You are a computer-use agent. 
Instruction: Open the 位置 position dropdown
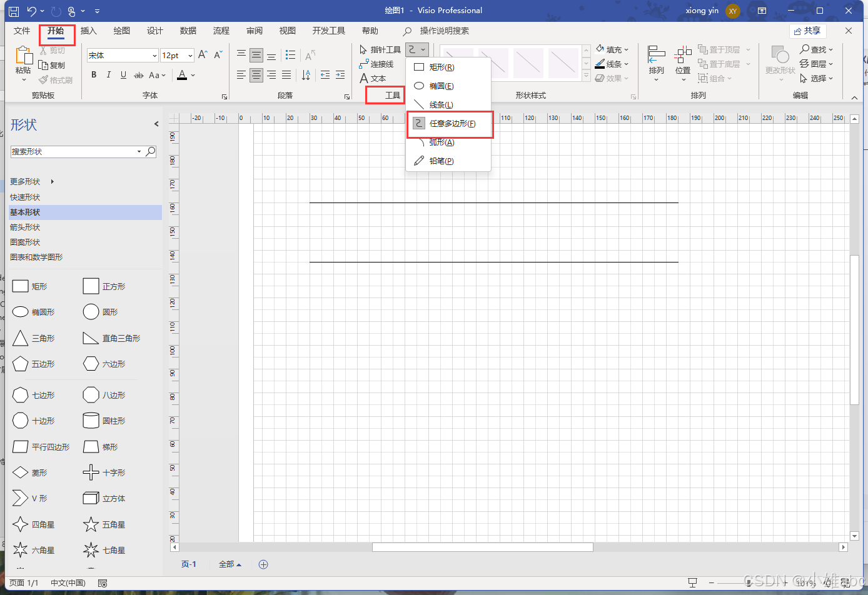click(x=683, y=64)
